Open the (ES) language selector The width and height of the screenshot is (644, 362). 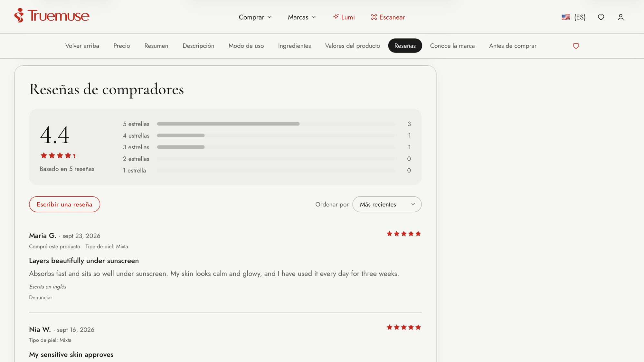click(x=580, y=17)
